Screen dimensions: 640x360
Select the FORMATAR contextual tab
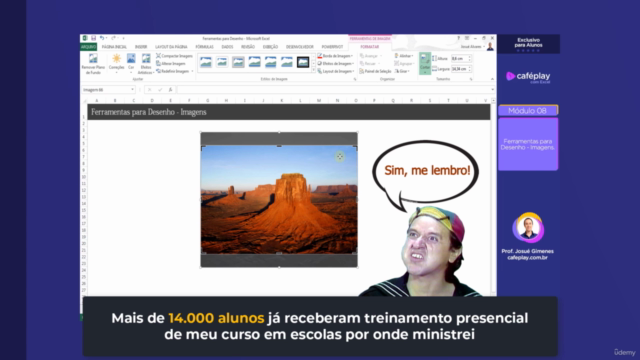[x=370, y=47]
